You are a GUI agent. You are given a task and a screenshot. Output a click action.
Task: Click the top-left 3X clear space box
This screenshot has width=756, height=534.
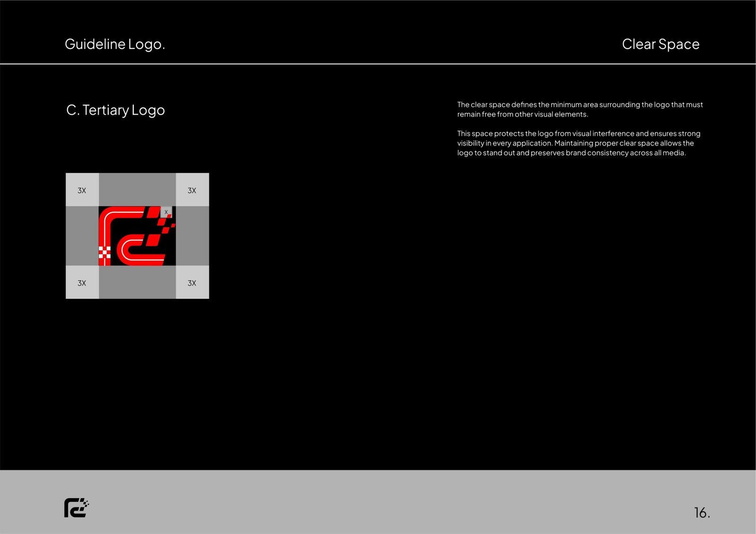[82, 190]
